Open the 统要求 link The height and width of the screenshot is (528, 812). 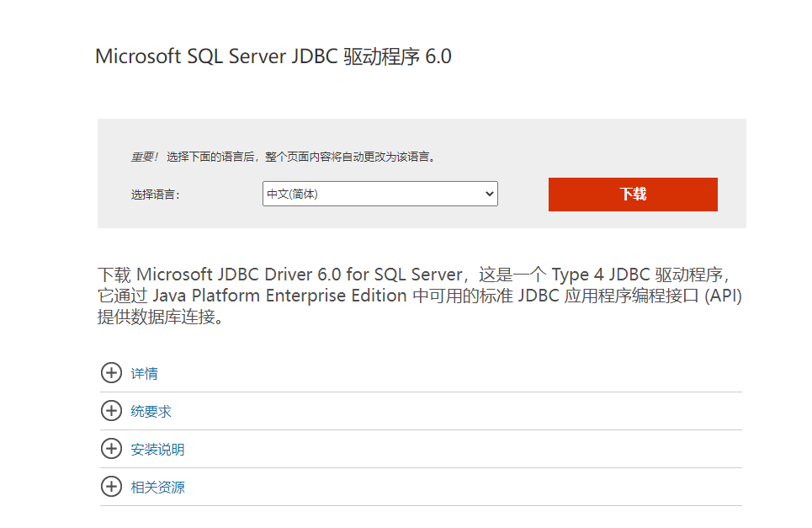coord(151,412)
